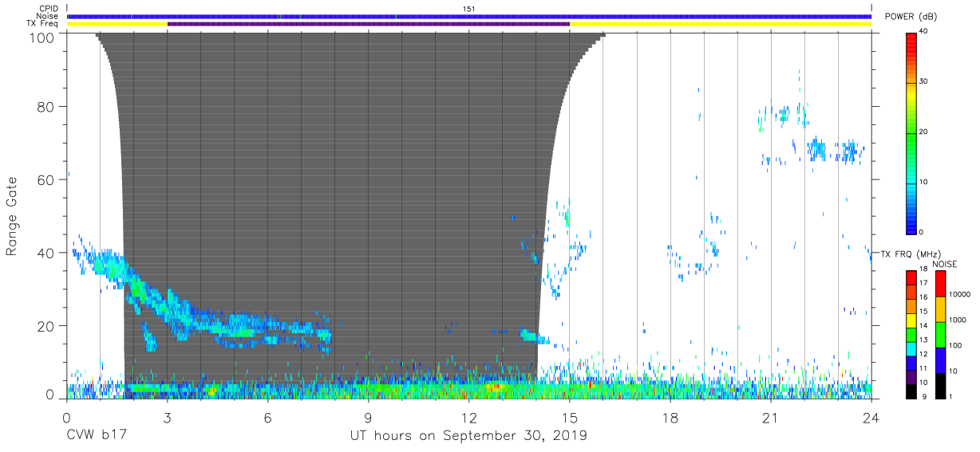This screenshot has width=980, height=452.
Task: Click the 18 tick on the UT hours axis
Action: click(x=670, y=418)
